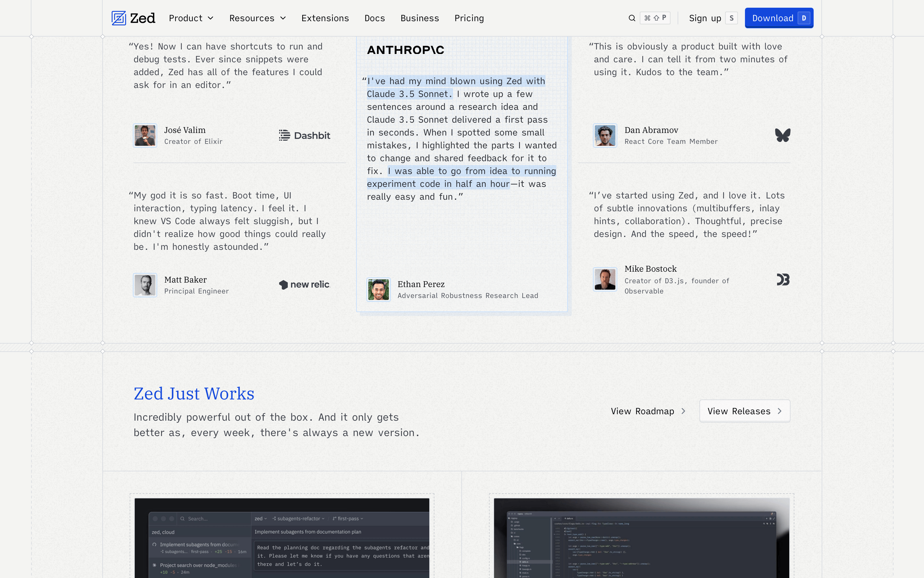This screenshot has height=578, width=924.
Task: Click Dan Abramov's avatar photo
Action: click(605, 135)
